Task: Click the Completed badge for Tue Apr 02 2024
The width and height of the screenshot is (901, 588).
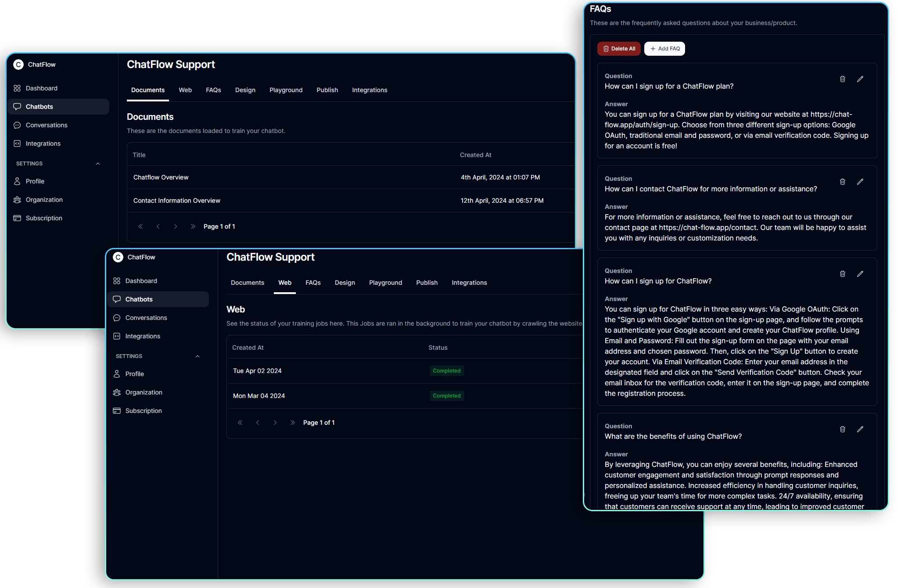Action: (446, 371)
